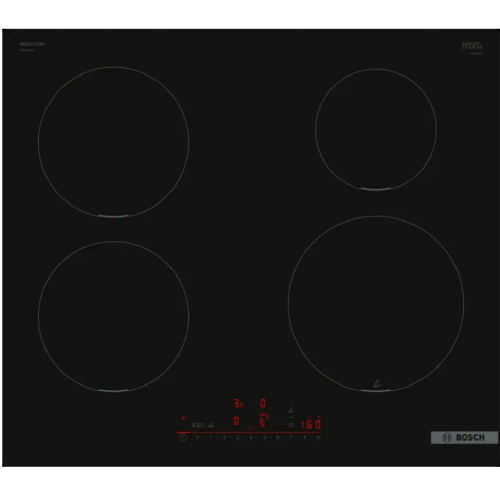Tap the INDUCTION label in the top-left corner
The width and height of the screenshot is (500, 500).
(x=32, y=44)
